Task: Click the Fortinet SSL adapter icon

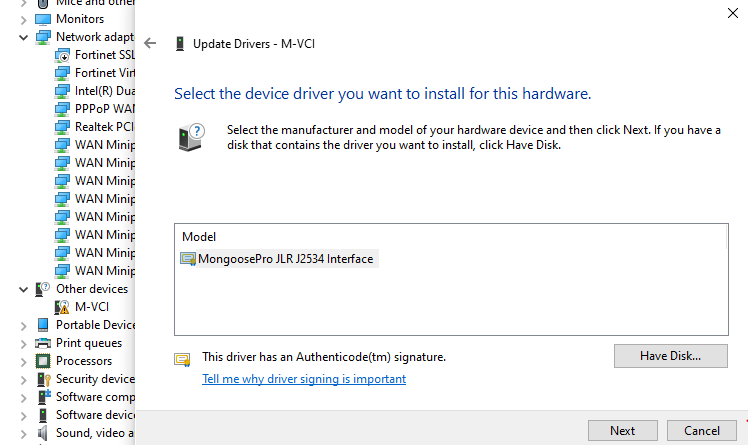Action: (x=62, y=55)
